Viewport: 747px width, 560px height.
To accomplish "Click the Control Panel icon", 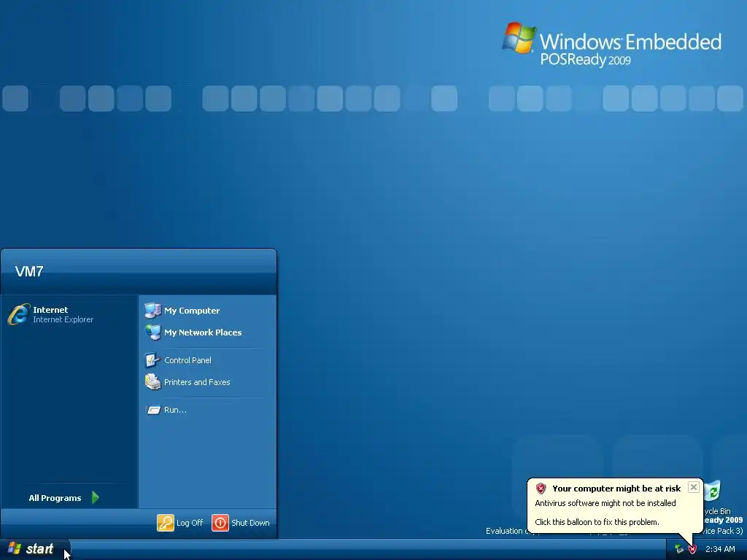I will tap(152, 360).
